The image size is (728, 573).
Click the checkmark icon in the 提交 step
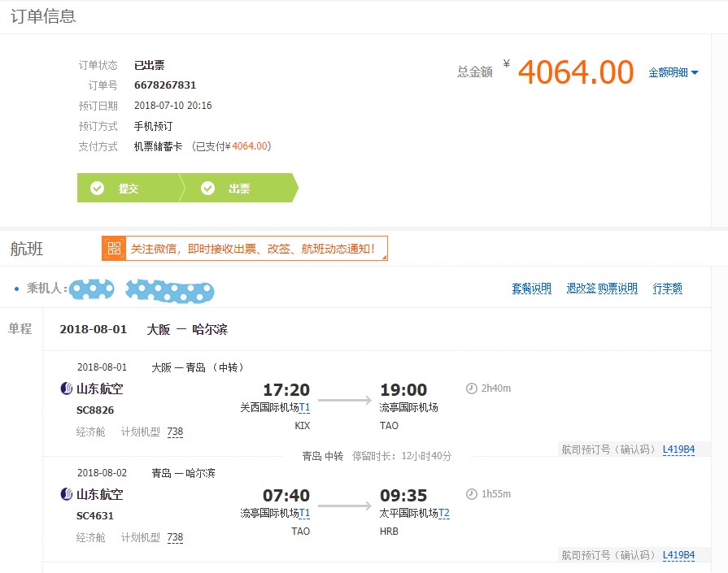coord(98,189)
